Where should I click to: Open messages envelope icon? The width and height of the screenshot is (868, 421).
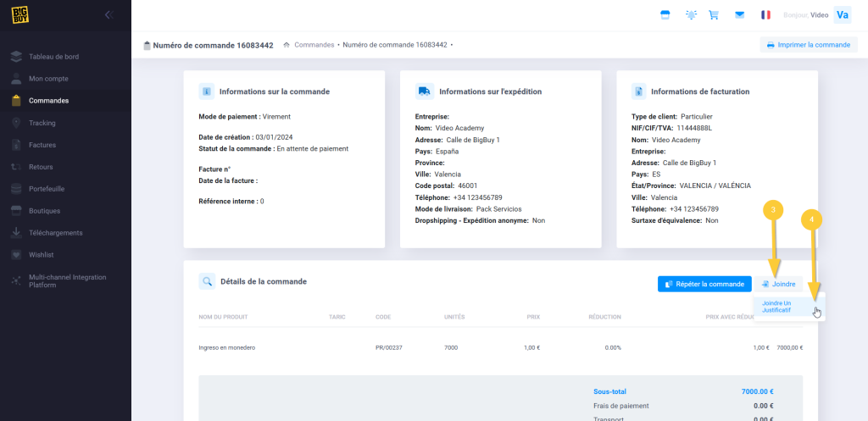tap(740, 14)
